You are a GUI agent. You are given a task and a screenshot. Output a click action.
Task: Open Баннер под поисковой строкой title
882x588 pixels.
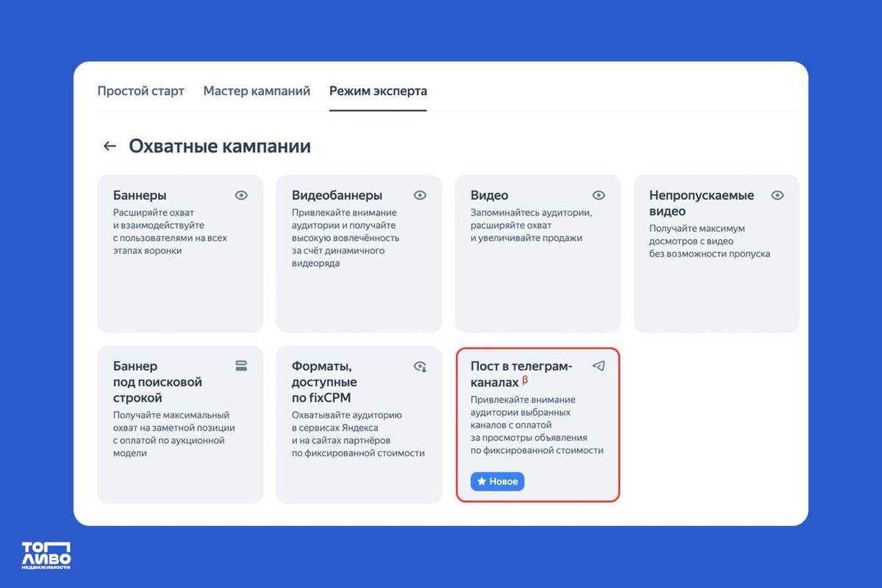157,382
